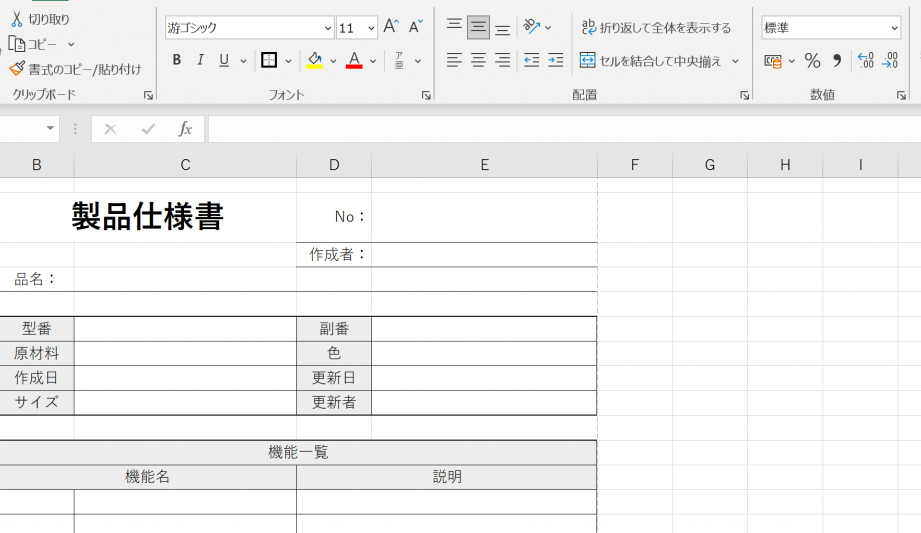
Task: Toggle Bold formatting
Action: click(x=176, y=60)
